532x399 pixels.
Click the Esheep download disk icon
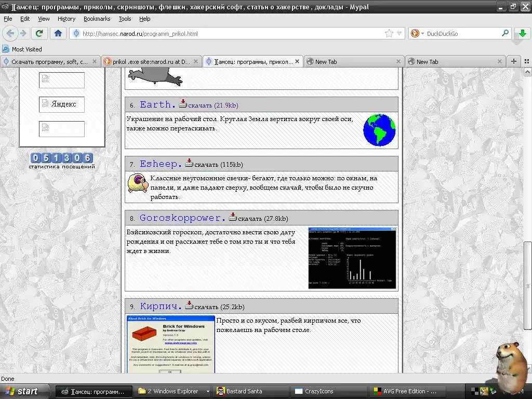coord(189,163)
